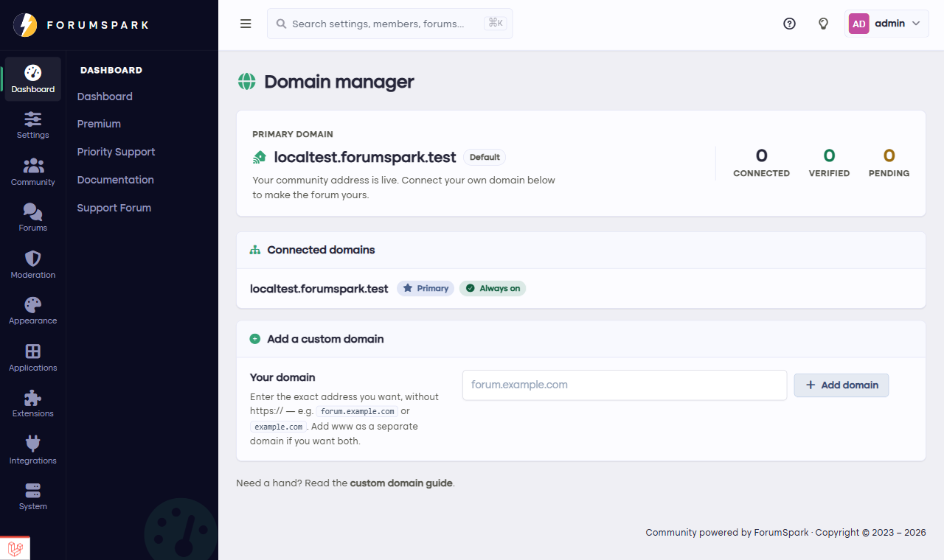Click the lightbulb tips icon
Image resolution: width=944 pixels, height=560 pixels.
click(x=824, y=24)
